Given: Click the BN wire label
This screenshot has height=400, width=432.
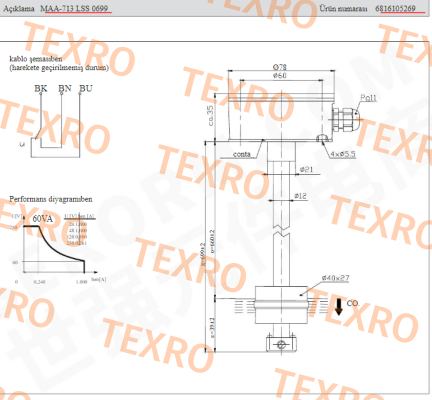Looking at the screenshot, I should coord(65,88).
